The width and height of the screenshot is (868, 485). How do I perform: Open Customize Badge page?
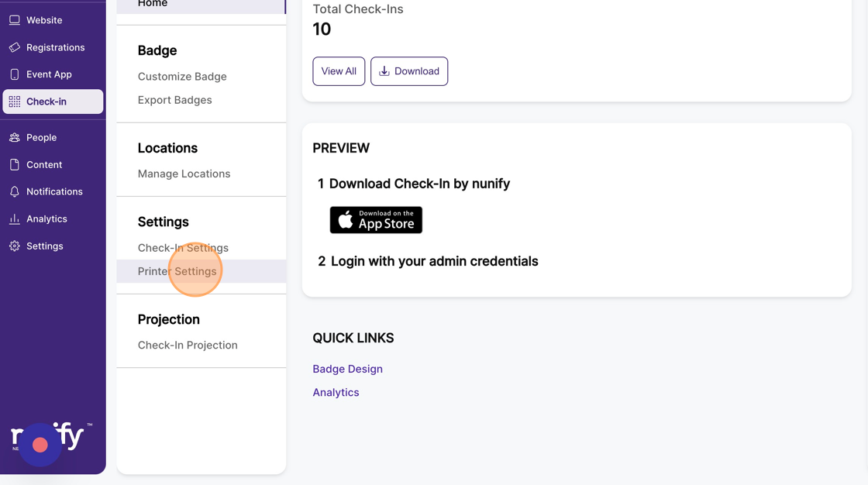tap(182, 77)
